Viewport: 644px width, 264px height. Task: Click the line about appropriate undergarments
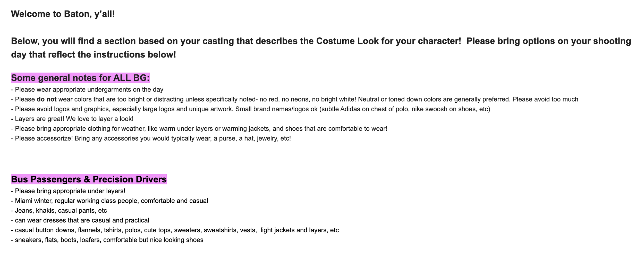(87, 90)
